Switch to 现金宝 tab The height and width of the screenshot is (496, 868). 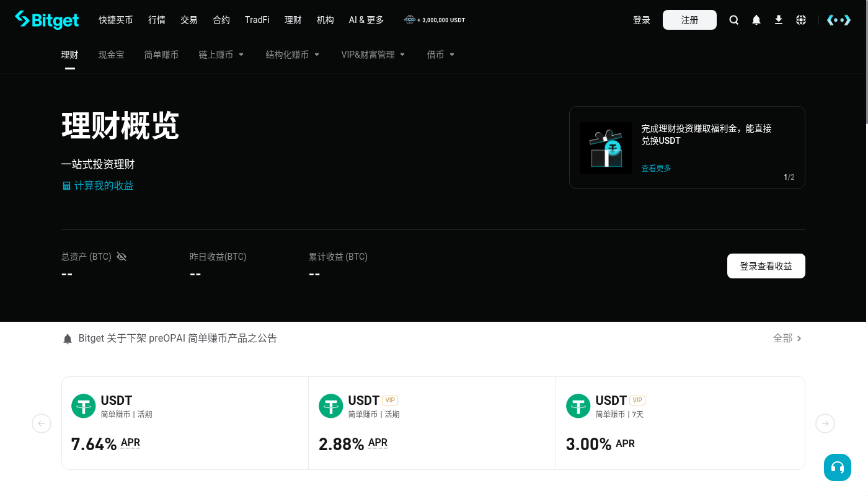112,55
